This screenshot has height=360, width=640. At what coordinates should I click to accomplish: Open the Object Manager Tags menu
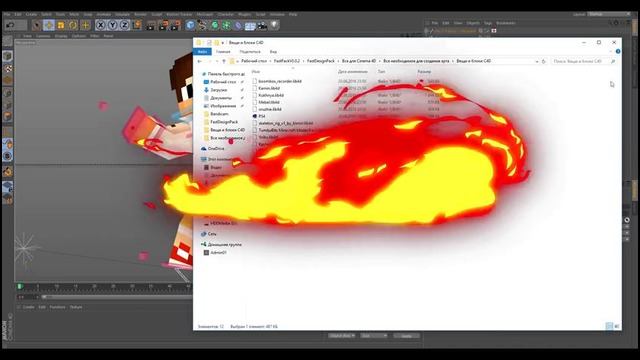(488, 23)
